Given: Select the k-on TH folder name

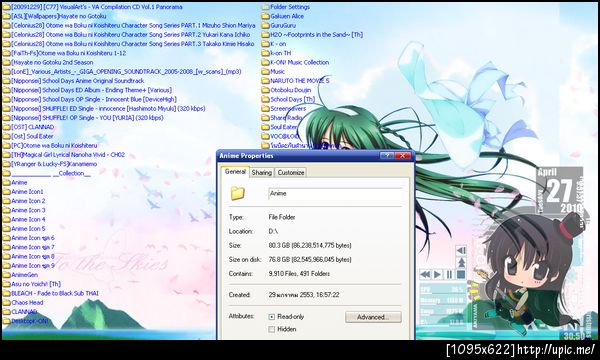Looking at the screenshot, I should coord(280,53).
